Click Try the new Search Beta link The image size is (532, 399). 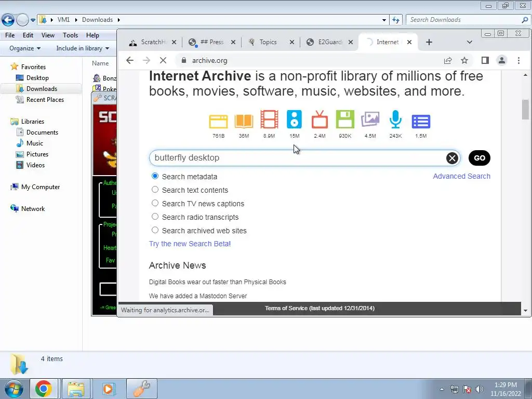[190, 244]
